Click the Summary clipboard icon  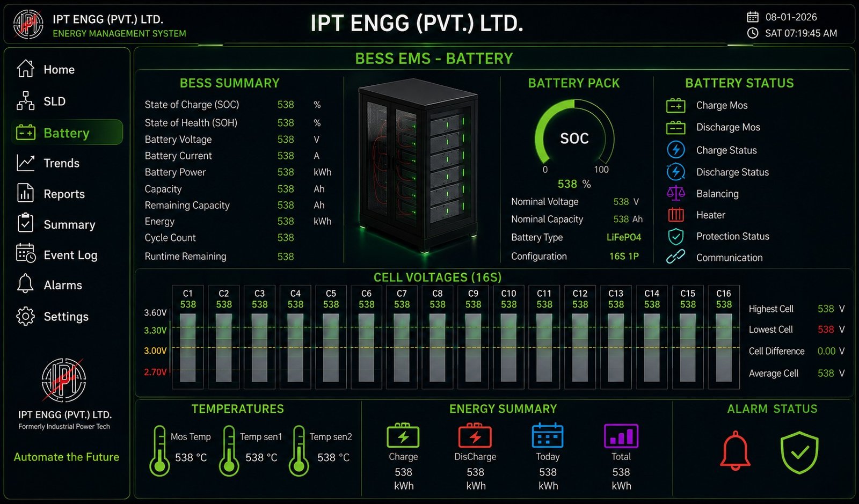tap(25, 223)
